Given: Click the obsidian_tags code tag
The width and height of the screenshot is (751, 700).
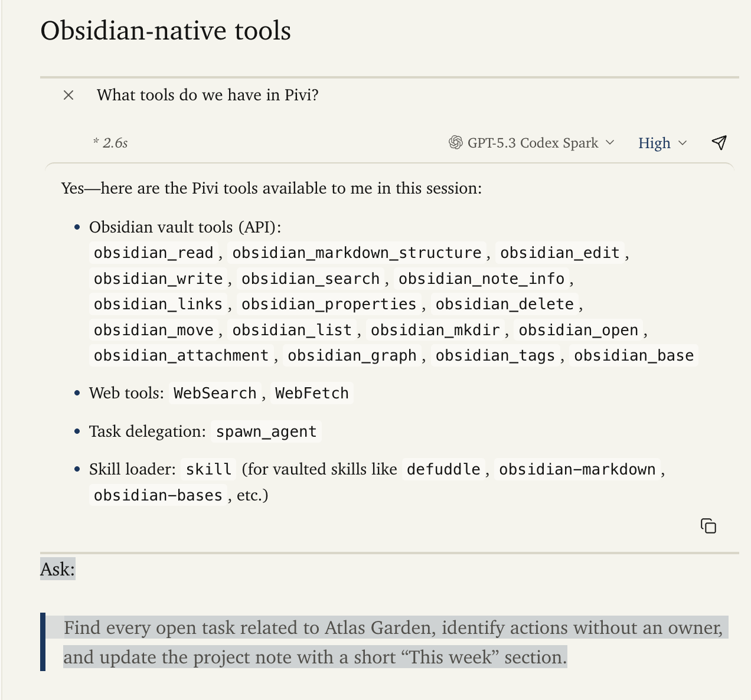Looking at the screenshot, I should pyautogui.click(x=495, y=355).
